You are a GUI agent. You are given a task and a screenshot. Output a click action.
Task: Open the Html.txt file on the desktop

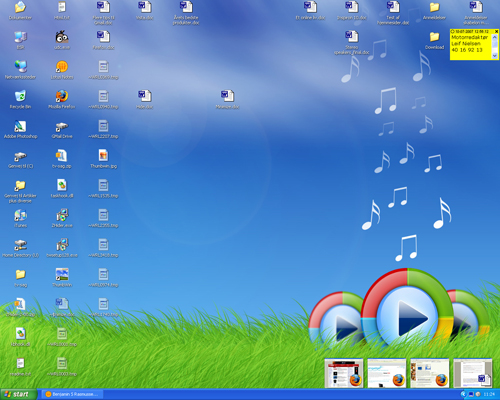coord(62,7)
